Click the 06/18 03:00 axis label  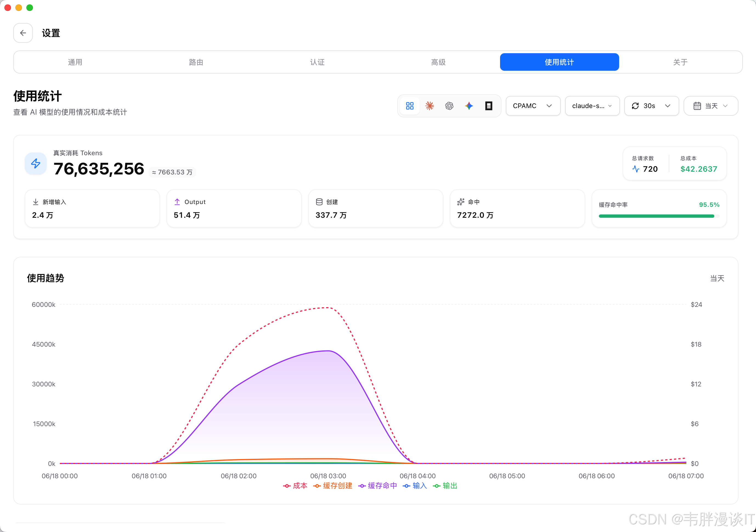coord(328,476)
